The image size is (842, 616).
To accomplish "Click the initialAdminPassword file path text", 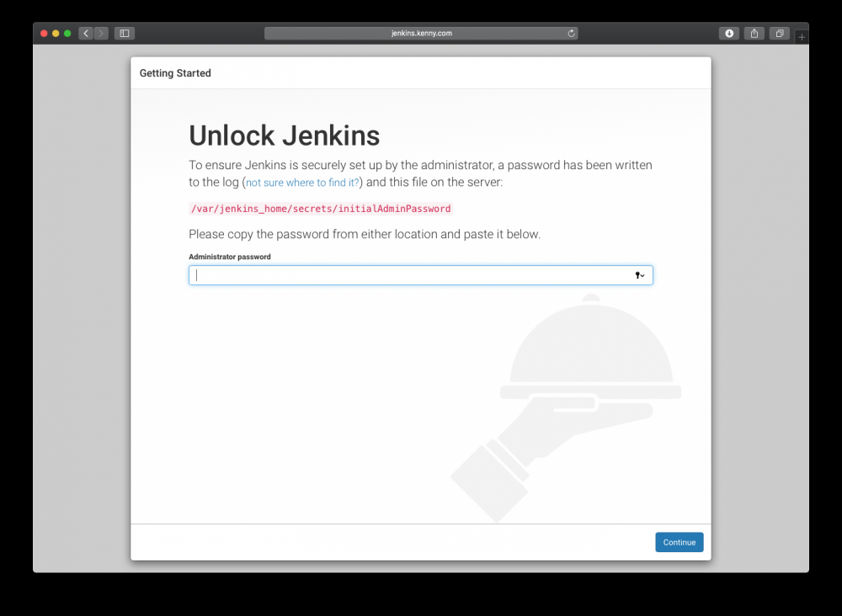I will (x=321, y=209).
